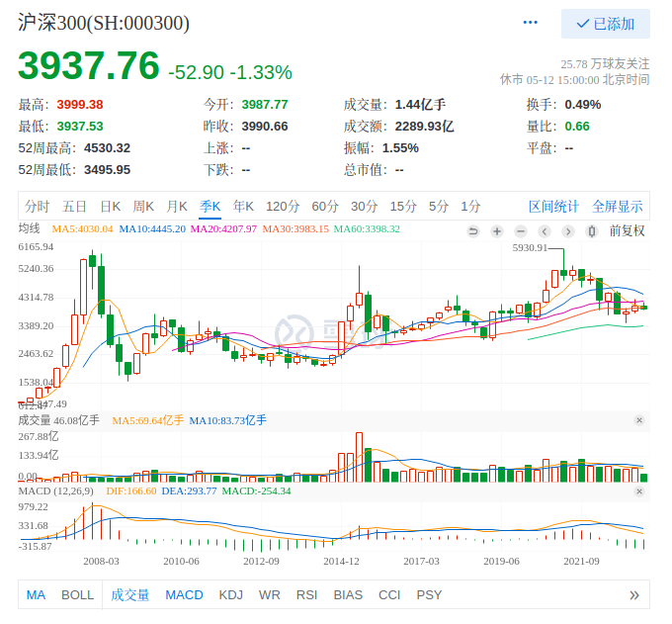The width and height of the screenshot is (672, 624).
Task: Switch to the 年K chart tab
Action: [243, 207]
